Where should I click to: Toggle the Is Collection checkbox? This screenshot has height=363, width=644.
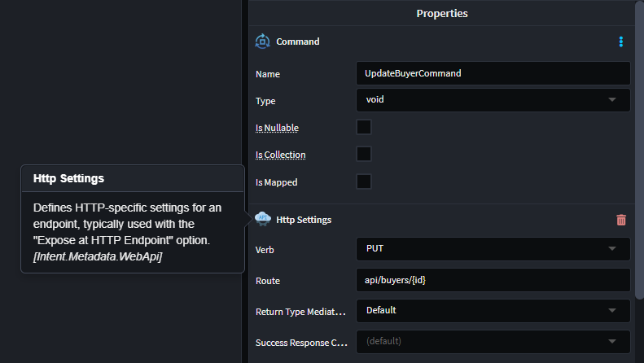point(364,154)
